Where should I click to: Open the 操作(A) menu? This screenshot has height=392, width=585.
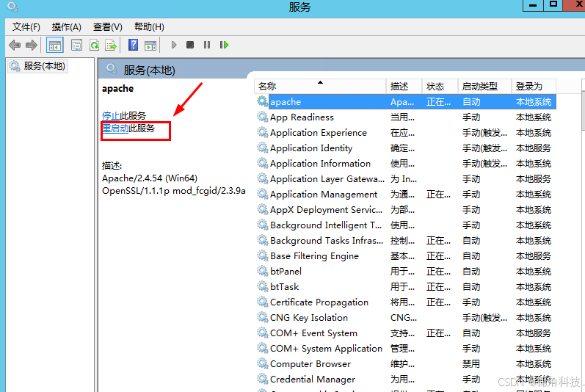(66, 27)
